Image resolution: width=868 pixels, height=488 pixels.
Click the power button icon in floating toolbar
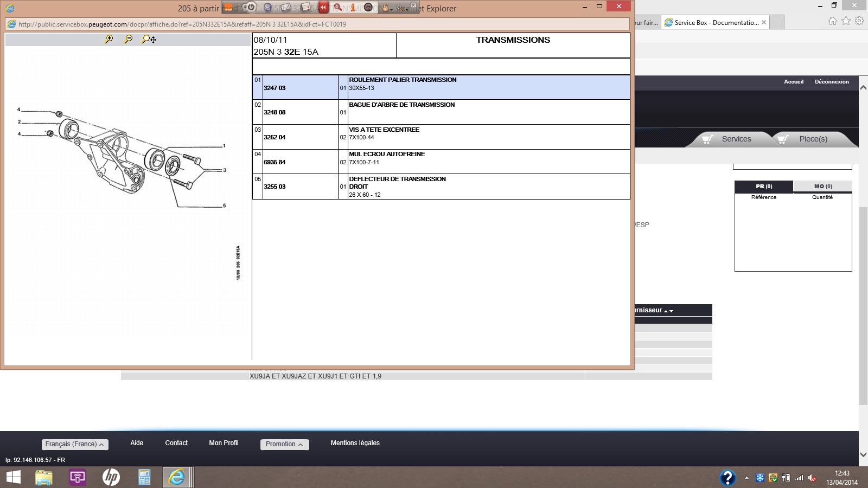pos(250,8)
